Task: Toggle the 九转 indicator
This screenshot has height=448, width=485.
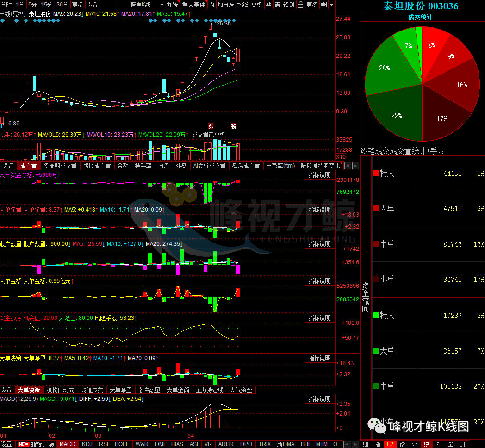Action: 173,5
